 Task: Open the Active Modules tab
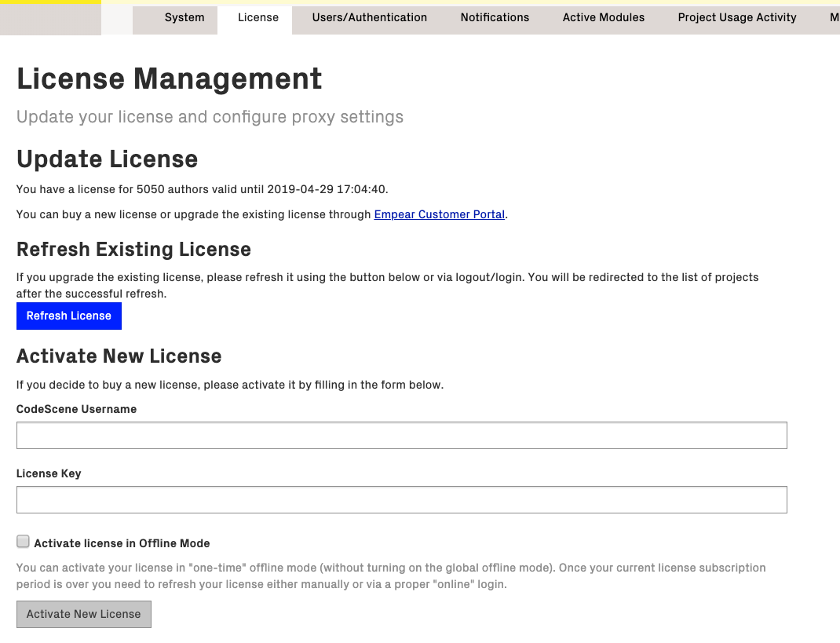[603, 17]
